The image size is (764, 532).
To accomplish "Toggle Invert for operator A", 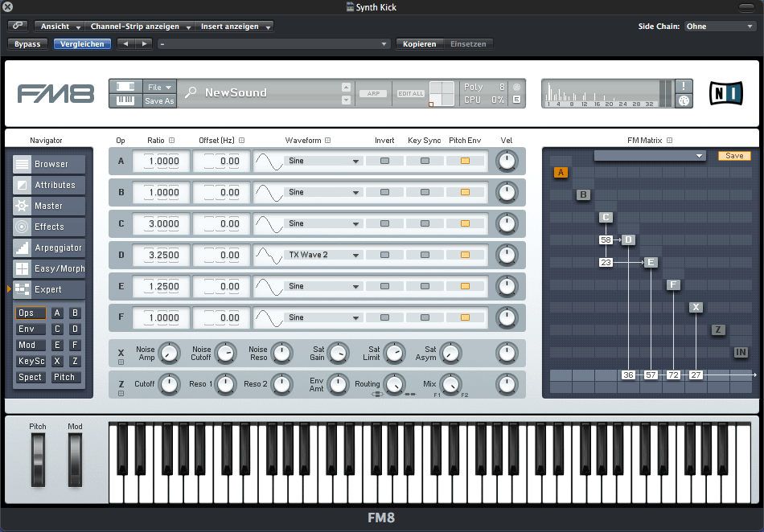I will [384, 161].
